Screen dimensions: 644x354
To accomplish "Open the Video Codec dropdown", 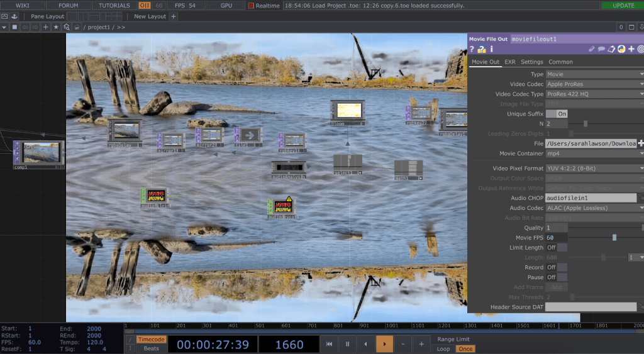I will pos(594,84).
